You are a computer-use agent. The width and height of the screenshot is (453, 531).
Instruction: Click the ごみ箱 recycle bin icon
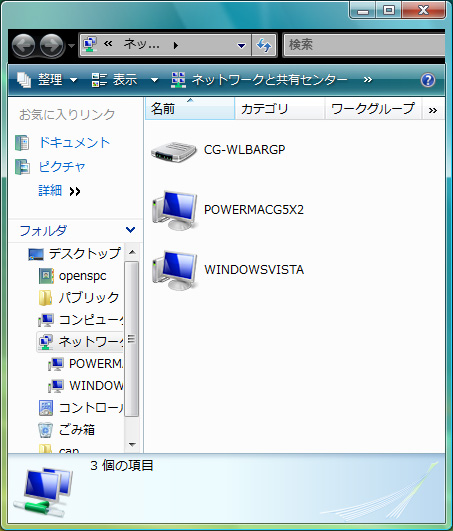pyautogui.click(x=45, y=429)
